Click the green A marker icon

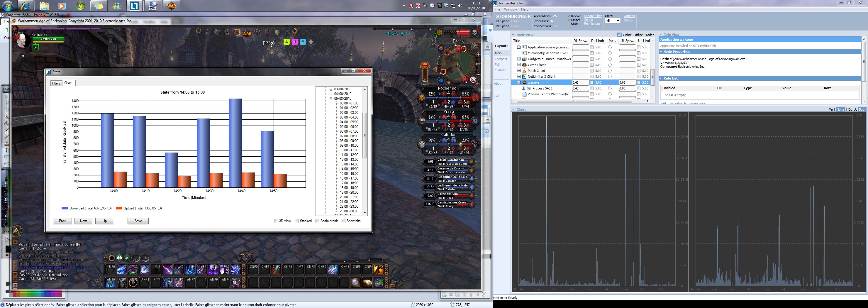coord(286,42)
